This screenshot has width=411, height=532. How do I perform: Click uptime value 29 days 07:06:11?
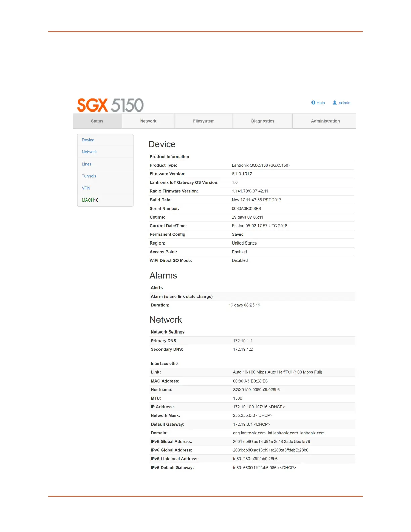(247, 217)
